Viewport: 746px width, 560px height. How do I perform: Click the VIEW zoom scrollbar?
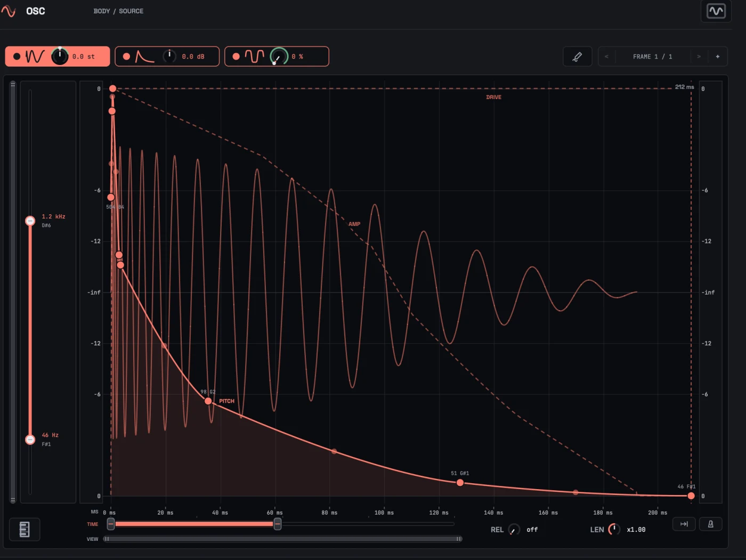[282, 539]
